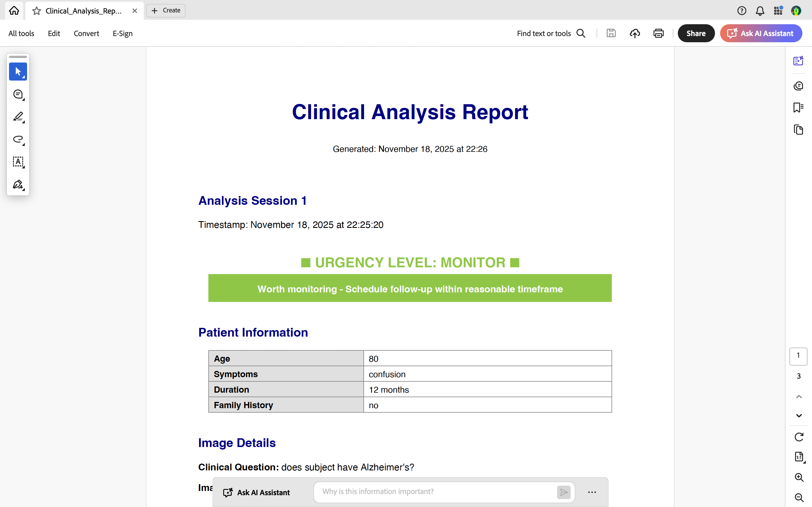Print the document
Viewport: 812px width, 507px height.
point(658,33)
